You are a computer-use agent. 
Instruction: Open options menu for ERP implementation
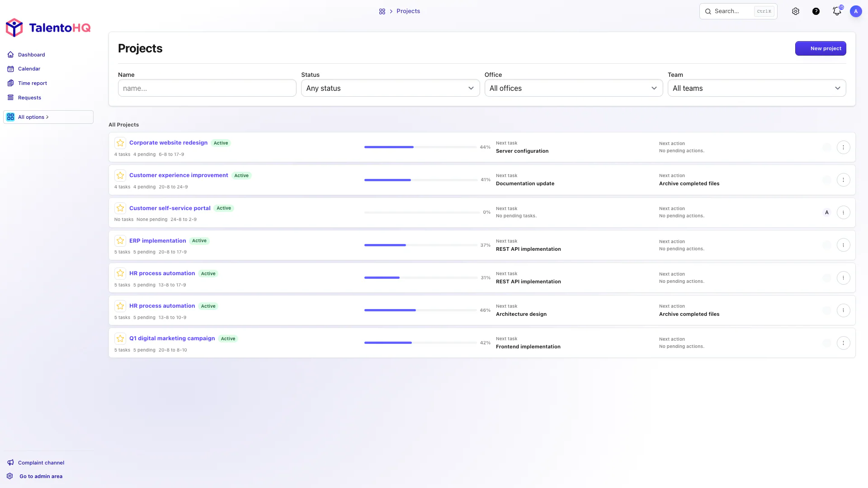point(843,245)
